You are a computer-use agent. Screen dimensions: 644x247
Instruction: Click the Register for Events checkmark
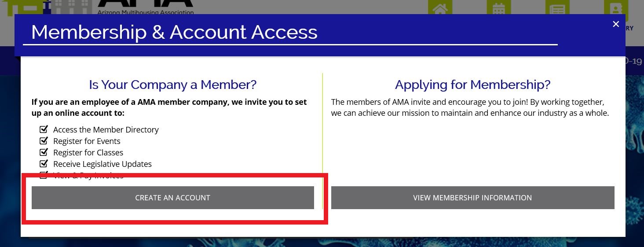coord(44,141)
